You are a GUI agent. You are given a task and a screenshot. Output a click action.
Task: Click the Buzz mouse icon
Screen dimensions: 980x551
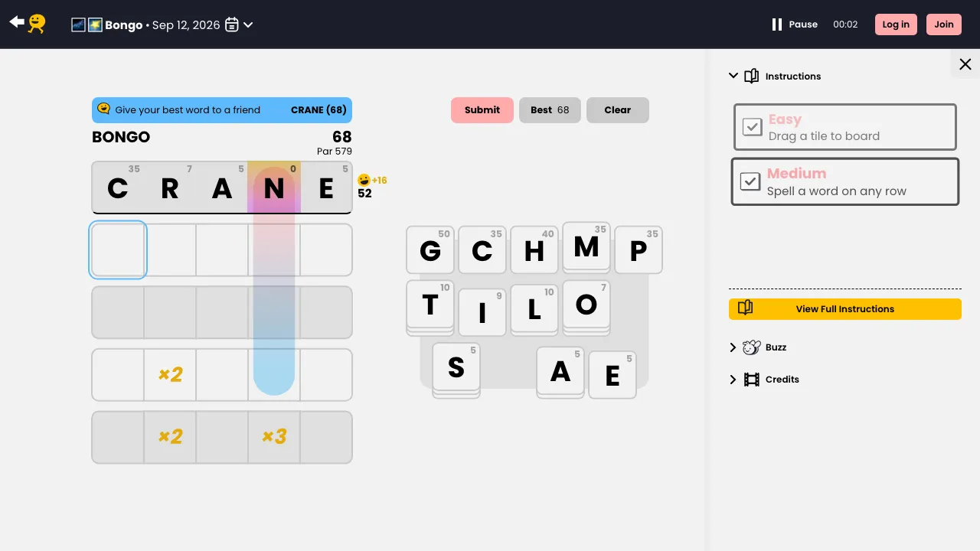(x=752, y=347)
